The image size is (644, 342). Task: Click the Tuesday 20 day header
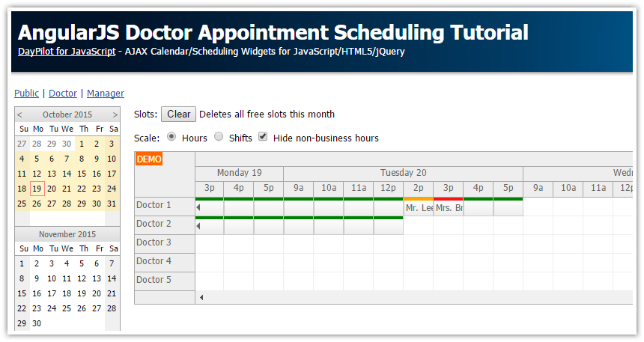[x=403, y=173]
